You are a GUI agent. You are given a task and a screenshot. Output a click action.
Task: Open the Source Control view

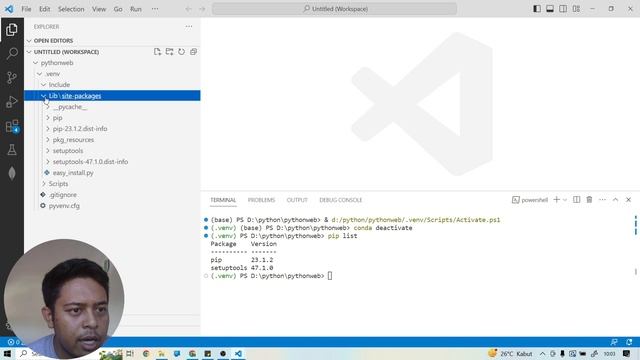pos(12,78)
